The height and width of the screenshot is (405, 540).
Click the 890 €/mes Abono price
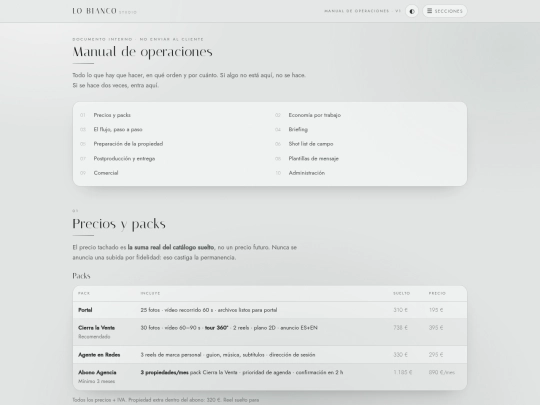point(442,372)
